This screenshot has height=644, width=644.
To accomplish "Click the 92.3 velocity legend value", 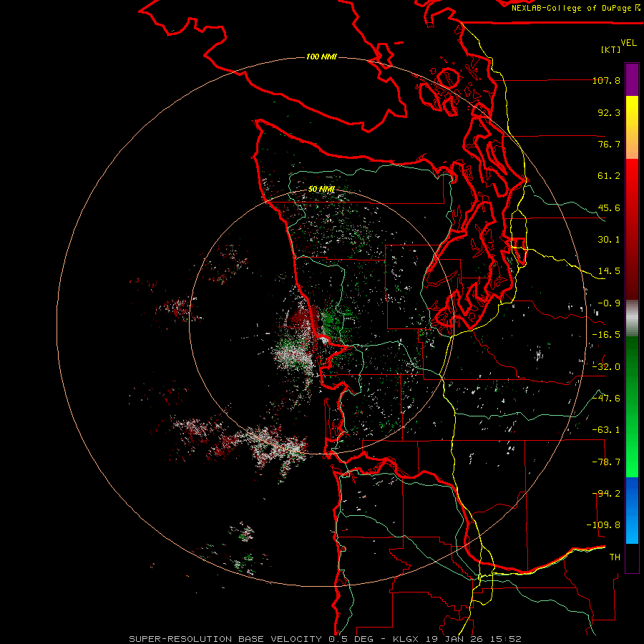I will point(609,112).
